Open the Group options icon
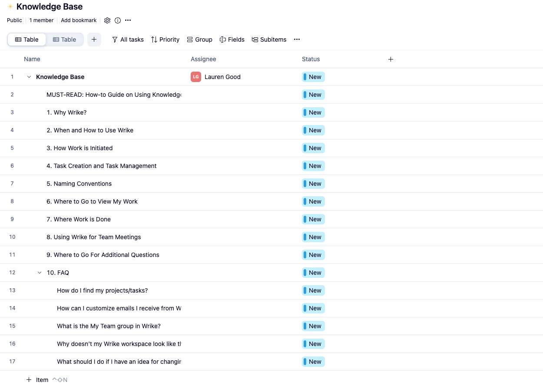Viewport: 543px width, 392px height. 189,40
